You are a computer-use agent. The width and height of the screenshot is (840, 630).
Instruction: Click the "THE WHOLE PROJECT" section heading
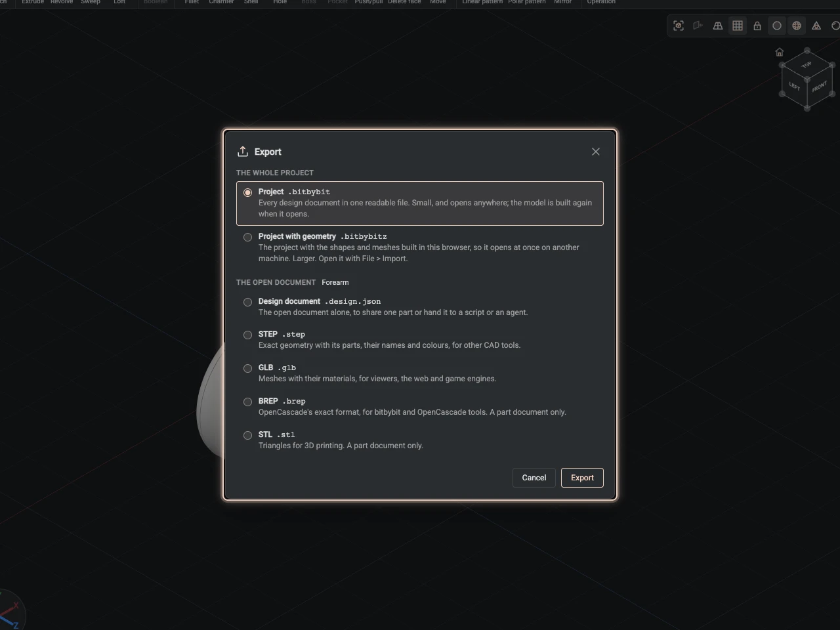pyautogui.click(x=275, y=173)
